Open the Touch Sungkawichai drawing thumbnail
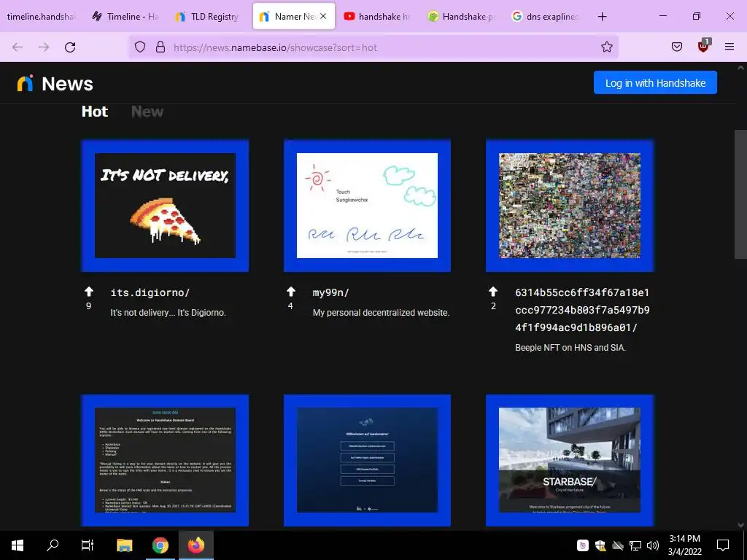 coord(367,205)
